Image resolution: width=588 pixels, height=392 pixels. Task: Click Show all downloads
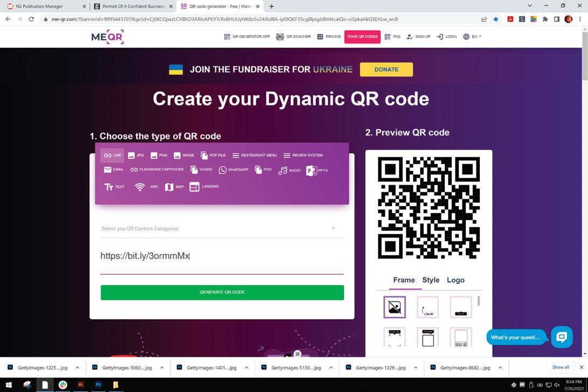tap(560, 367)
